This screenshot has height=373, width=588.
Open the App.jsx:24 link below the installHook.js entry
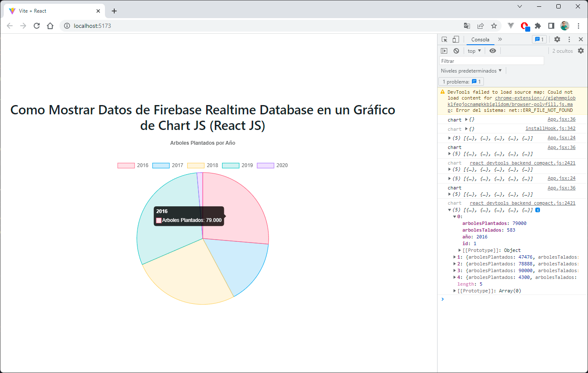coord(561,138)
